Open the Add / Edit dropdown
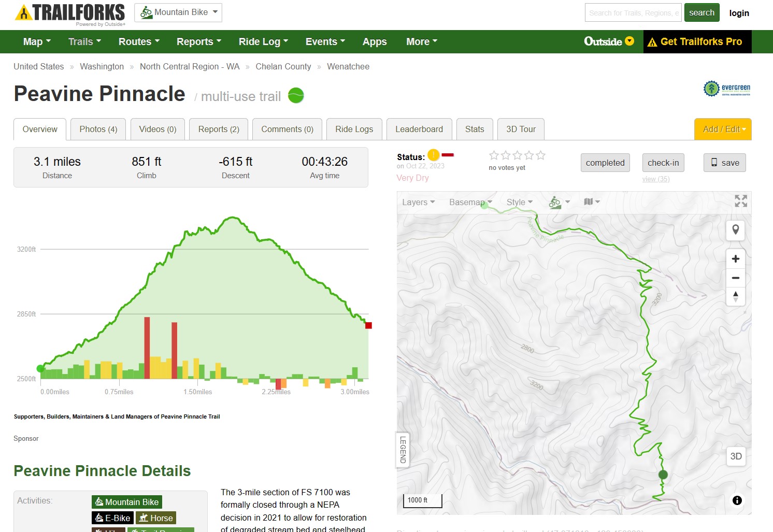This screenshot has width=773, height=532. coord(723,129)
